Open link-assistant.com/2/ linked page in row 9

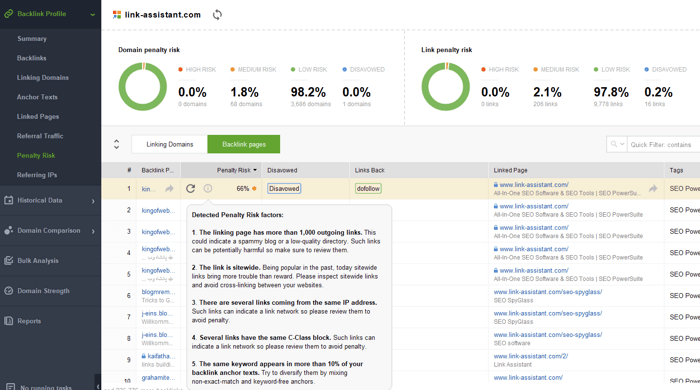pyautogui.click(x=531, y=356)
